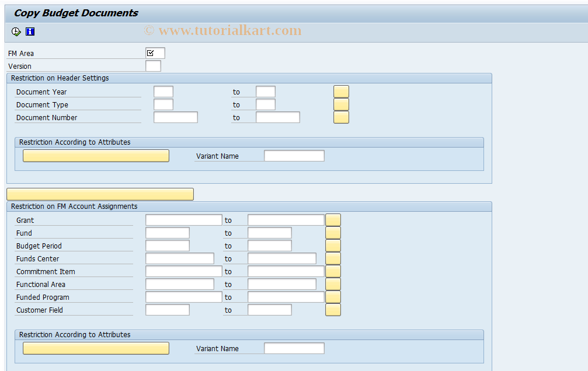Open multiple selection for Document Year
This screenshot has width=588, height=371.
click(341, 92)
